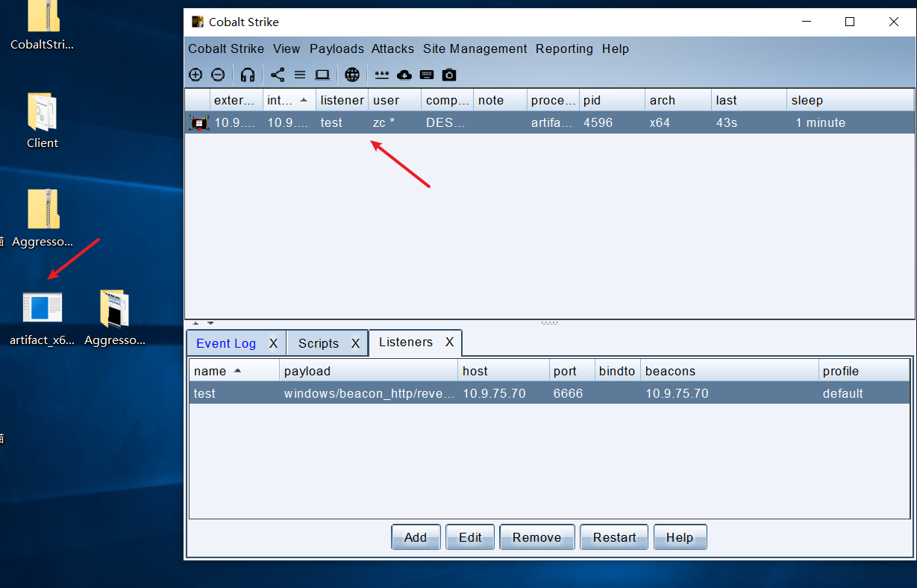Sort sessions by internal column header
Viewport: 917px width, 588px height.
point(290,100)
